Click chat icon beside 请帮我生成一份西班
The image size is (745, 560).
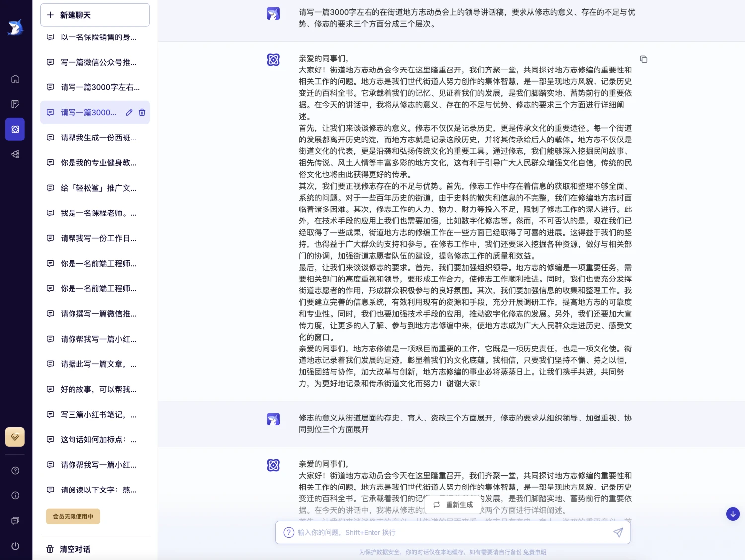click(50, 138)
